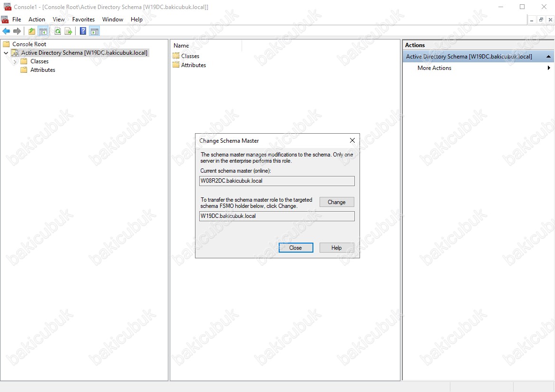This screenshot has height=392, width=555.
Task: Click Help button in Change Schema Master
Action: (337, 247)
